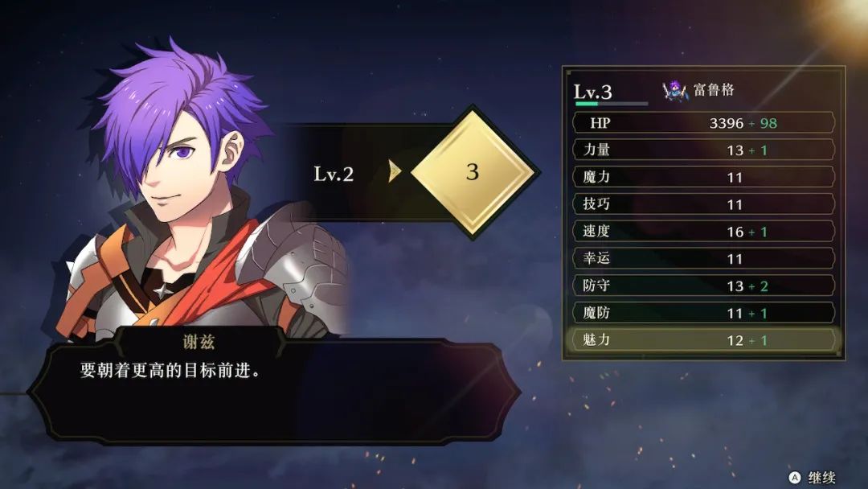Select the 魔防 stat row

(703, 313)
